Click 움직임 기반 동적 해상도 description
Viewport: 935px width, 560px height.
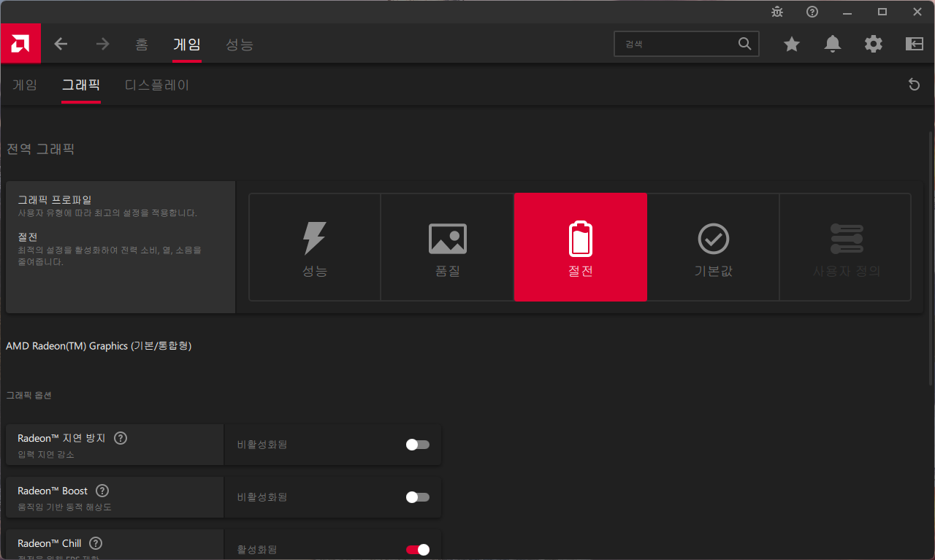(65, 507)
